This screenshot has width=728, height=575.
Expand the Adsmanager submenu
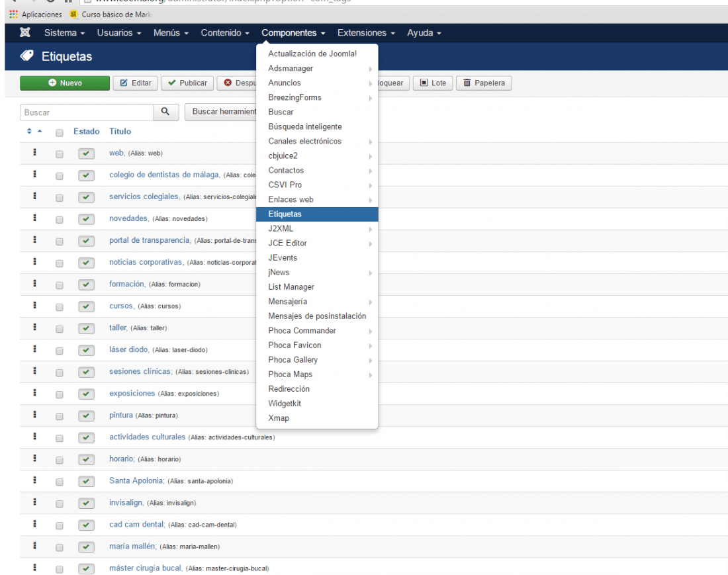(317, 68)
